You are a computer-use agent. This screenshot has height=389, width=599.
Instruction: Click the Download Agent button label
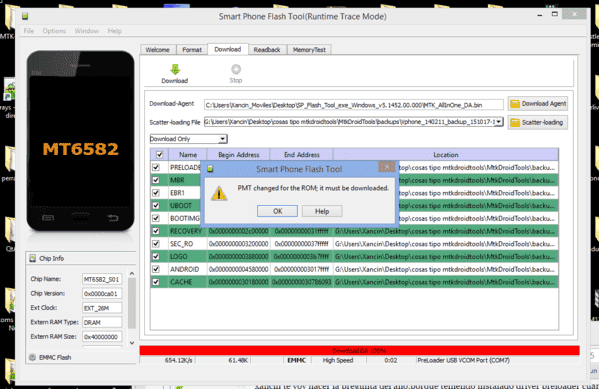pyautogui.click(x=544, y=104)
